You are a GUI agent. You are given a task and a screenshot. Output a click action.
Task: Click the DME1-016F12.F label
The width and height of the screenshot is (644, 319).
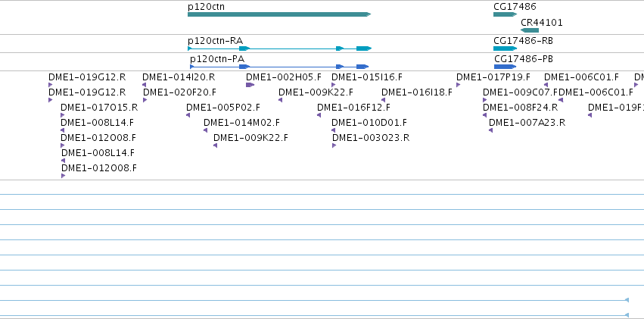353,108
